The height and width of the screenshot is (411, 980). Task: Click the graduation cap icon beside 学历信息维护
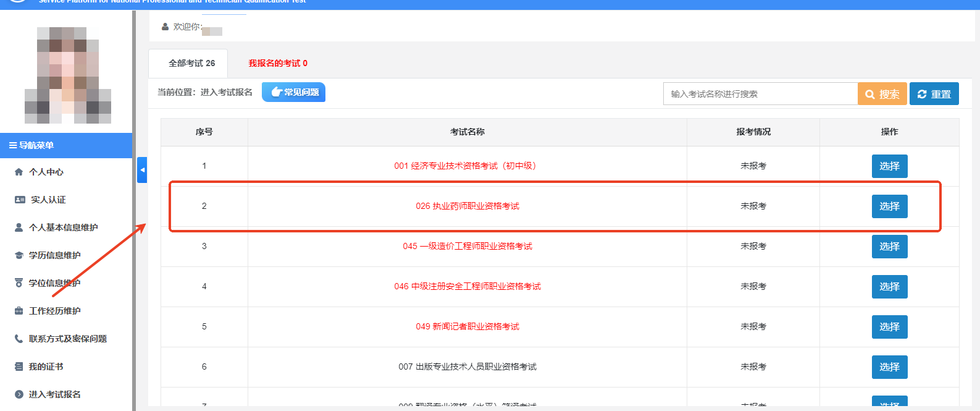[x=19, y=255]
